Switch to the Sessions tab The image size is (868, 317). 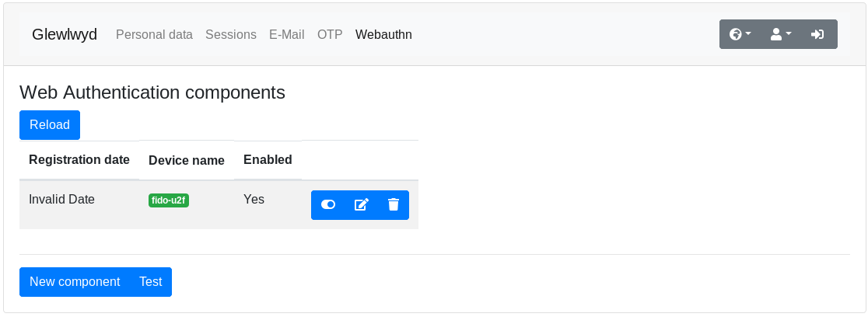point(231,34)
